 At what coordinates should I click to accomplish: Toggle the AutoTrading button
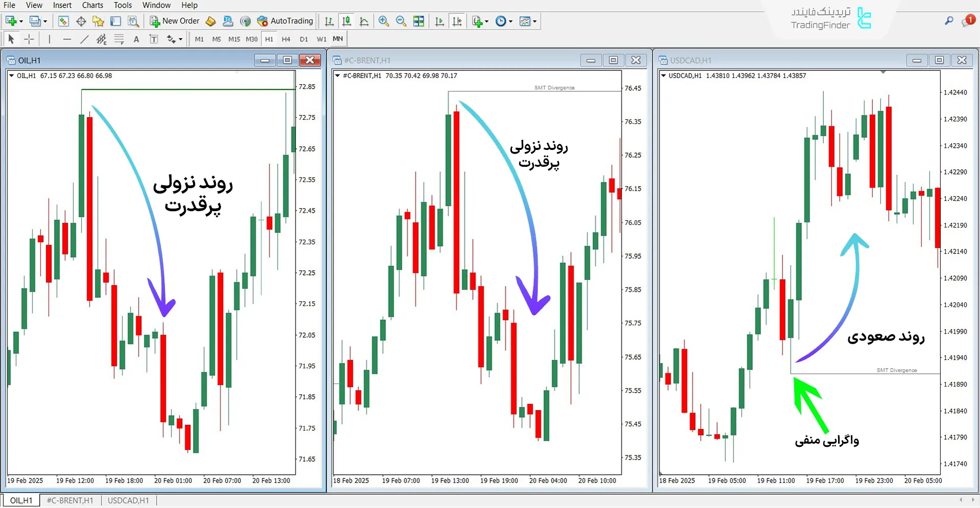pos(285,21)
